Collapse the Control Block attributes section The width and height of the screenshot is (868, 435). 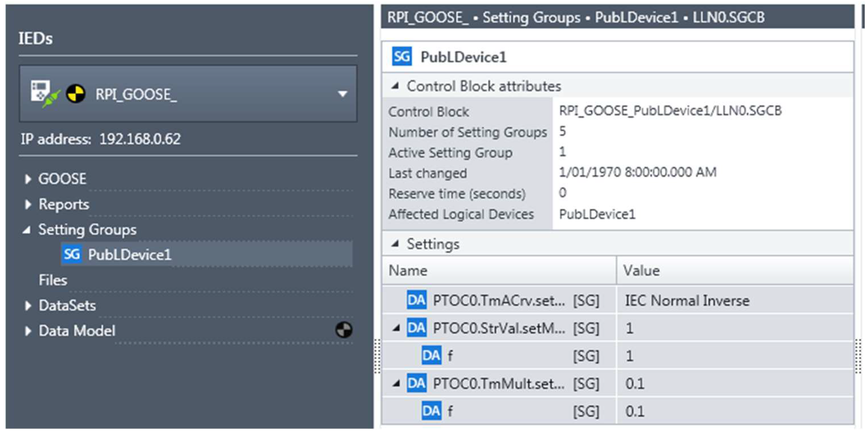click(395, 86)
